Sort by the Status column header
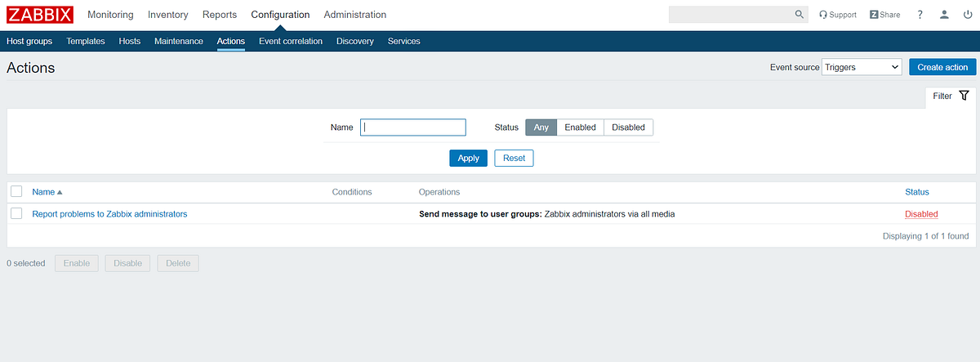Image resolution: width=980 pixels, height=362 pixels. (917, 192)
